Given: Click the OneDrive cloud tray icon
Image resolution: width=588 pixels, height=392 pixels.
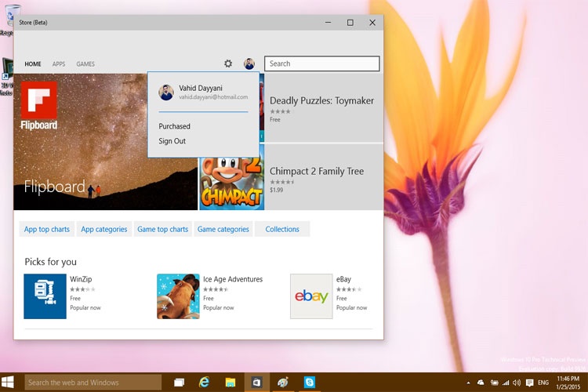Looking at the screenshot, I should pyautogui.click(x=481, y=383).
